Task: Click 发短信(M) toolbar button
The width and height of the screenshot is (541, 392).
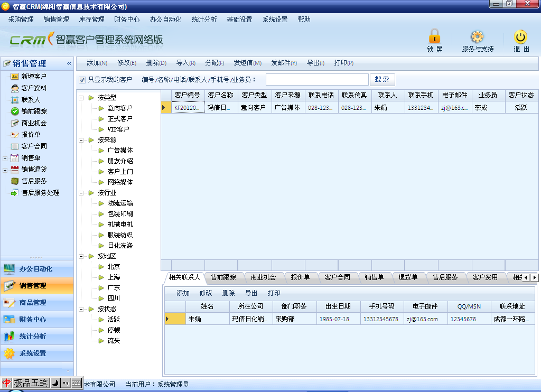Action: click(247, 63)
